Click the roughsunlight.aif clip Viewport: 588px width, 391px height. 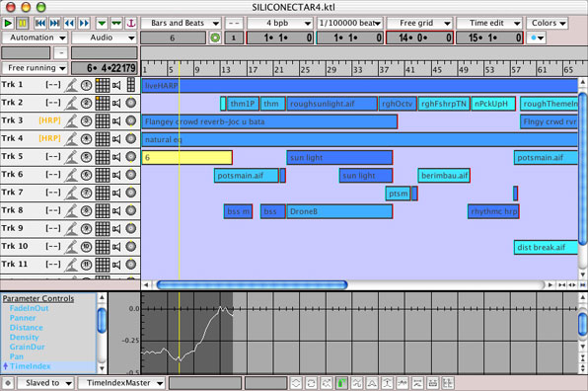331,104
